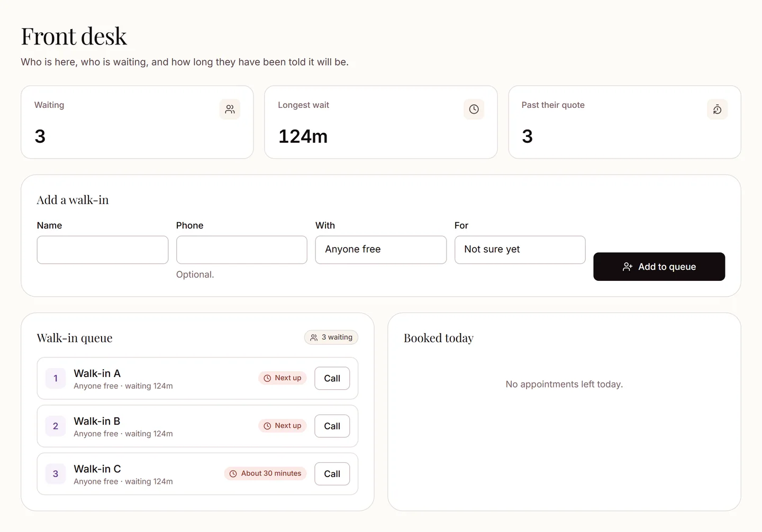762x532 pixels.
Task: Click the Walk-in A name
Action: click(97, 373)
